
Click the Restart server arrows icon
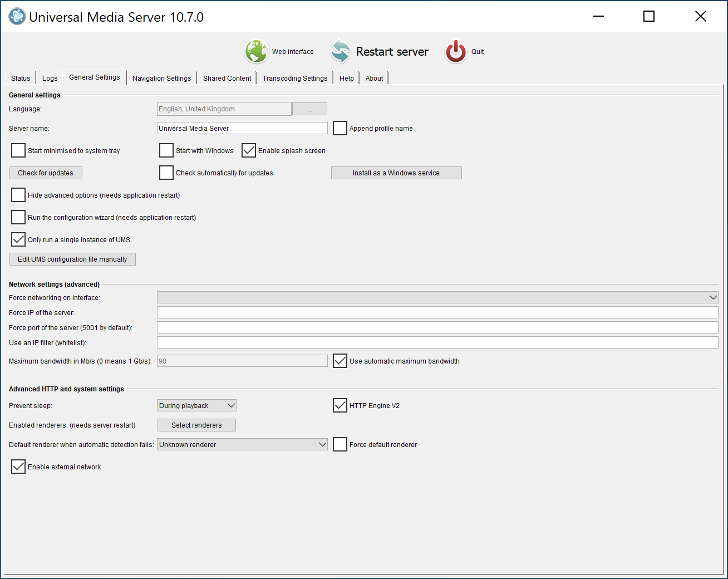(341, 51)
